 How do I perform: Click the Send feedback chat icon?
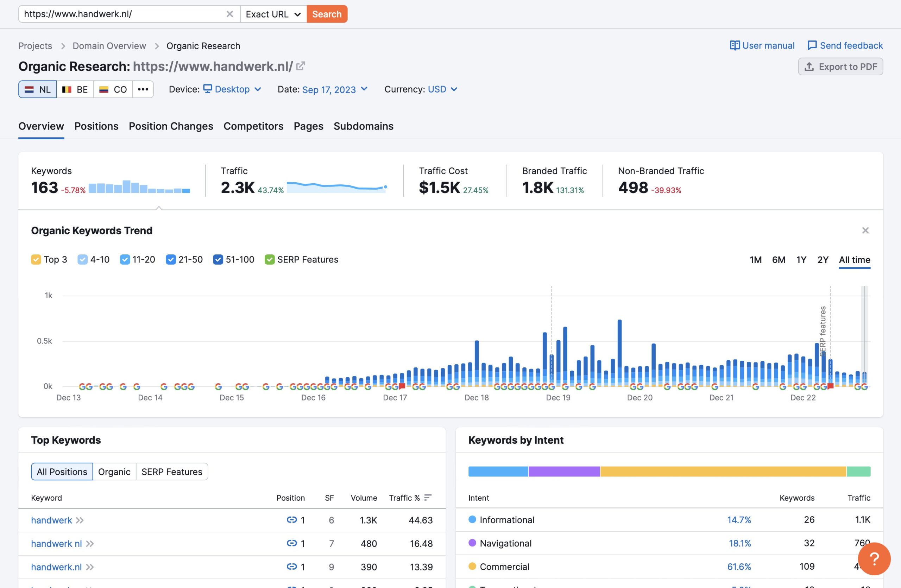point(812,45)
